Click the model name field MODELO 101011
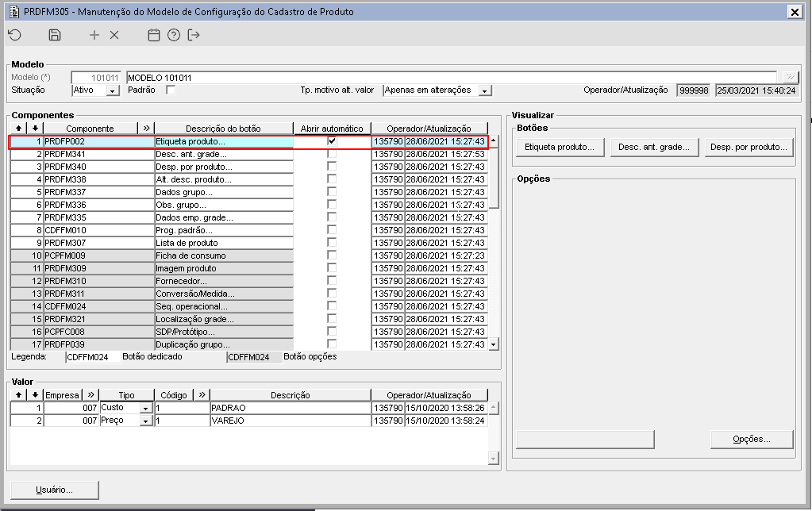This screenshot has height=511, width=812. [x=451, y=78]
